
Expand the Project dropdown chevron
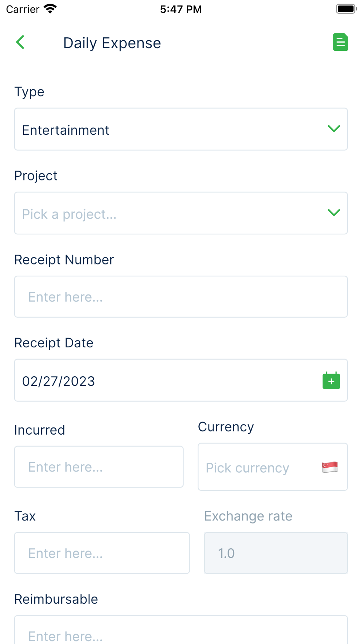(334, 213)
